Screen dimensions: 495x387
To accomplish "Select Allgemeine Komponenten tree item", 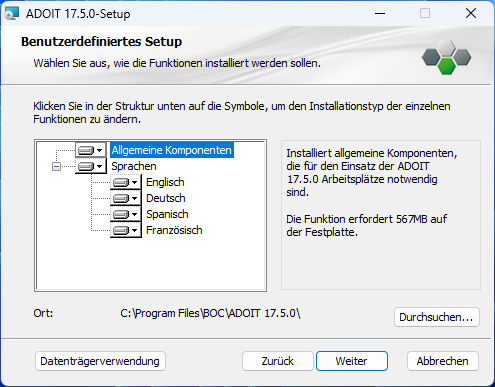I will point(172,150).
